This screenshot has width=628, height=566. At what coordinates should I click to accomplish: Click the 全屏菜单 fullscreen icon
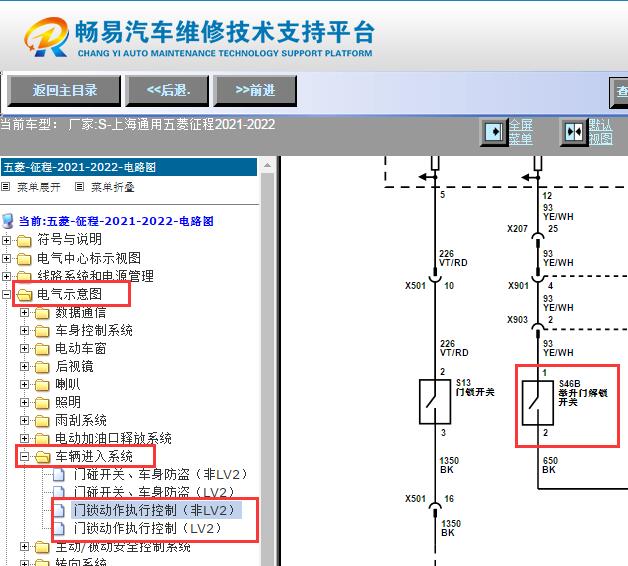click(x=494, y=131)
